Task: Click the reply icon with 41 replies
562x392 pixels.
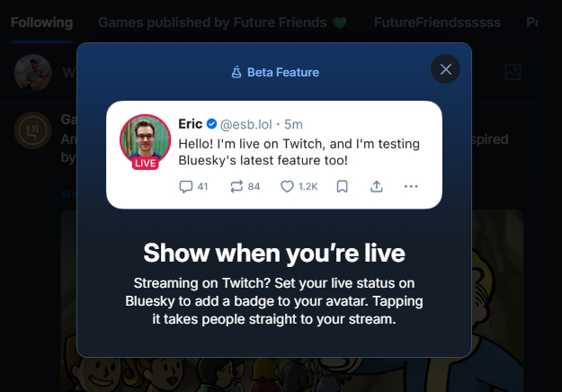Action: (x=186, y=187)
